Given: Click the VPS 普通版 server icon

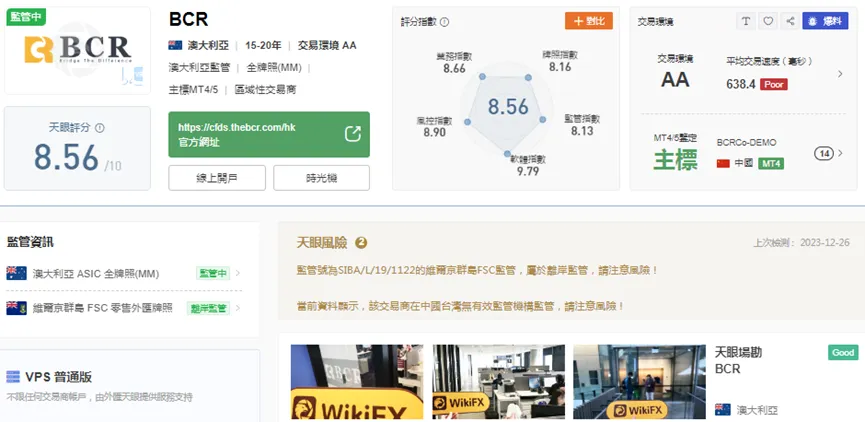Looking at the screenshot, I should coord(13,377).
